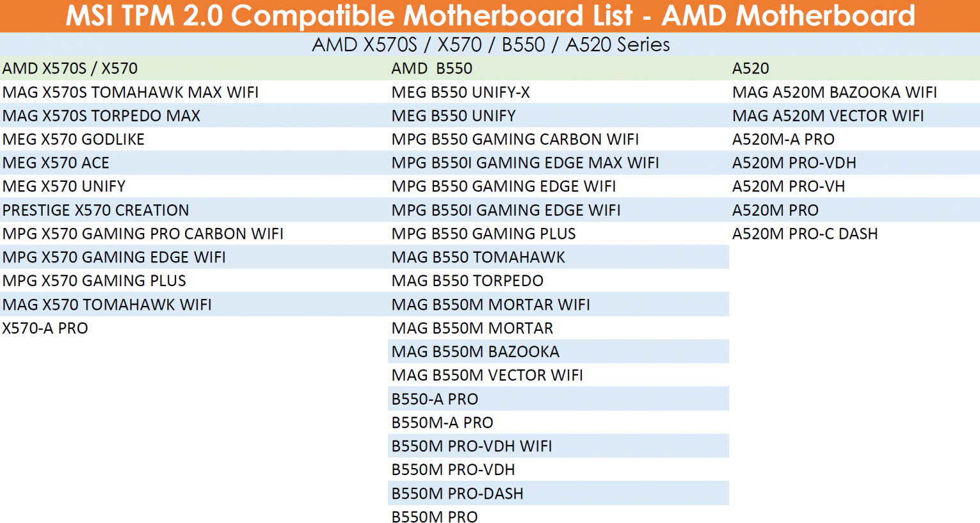Select the A520 column header
The width and height of the screenshot is (980, 523).
[750, 68]
